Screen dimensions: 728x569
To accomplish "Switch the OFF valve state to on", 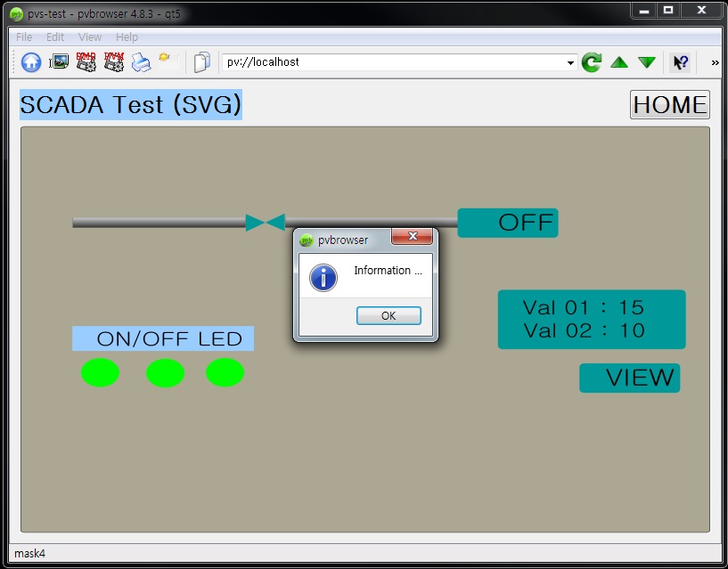I will tap(507, 223).
